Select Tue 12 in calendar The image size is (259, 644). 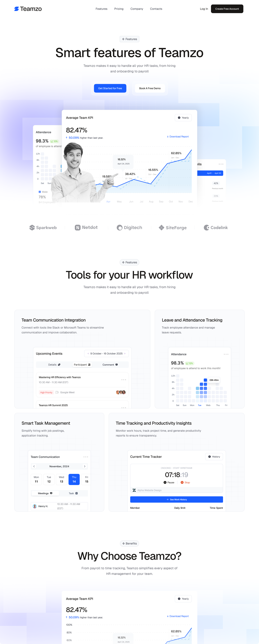point(49,479)
